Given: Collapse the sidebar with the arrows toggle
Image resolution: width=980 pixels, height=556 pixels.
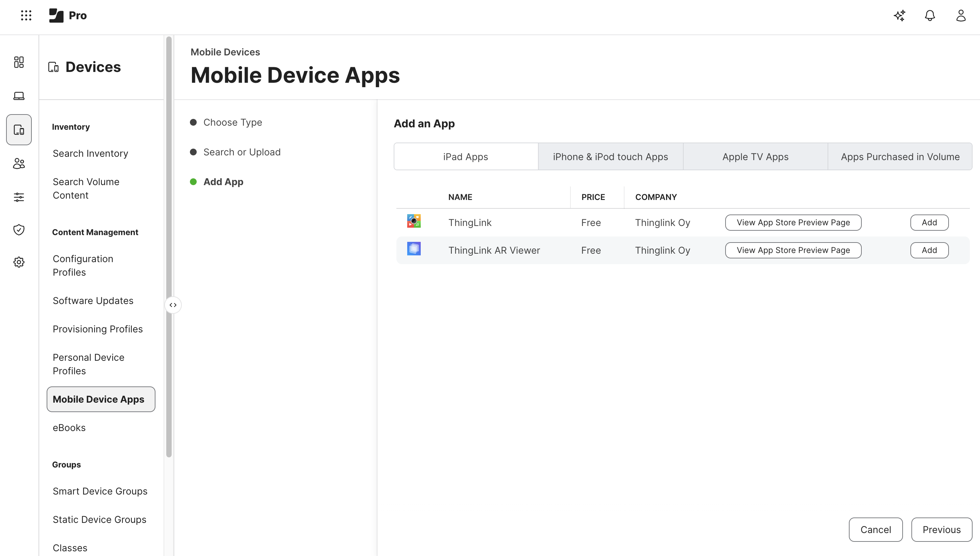Looking at the screenshot, I should (x=173, y=305).
